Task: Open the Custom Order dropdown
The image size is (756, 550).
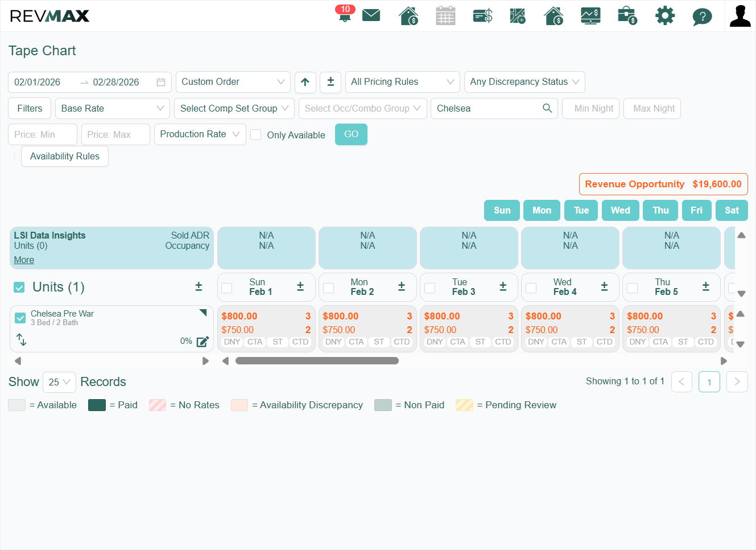Action: 233,82
